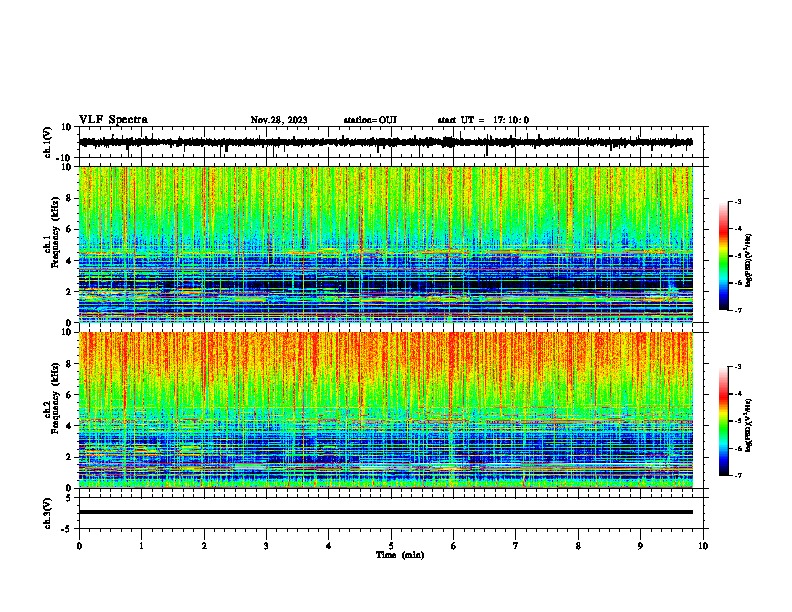Click the ch.1 spectrogram panel
Viewport: 792px width, 612px height.
click(386, 244)
